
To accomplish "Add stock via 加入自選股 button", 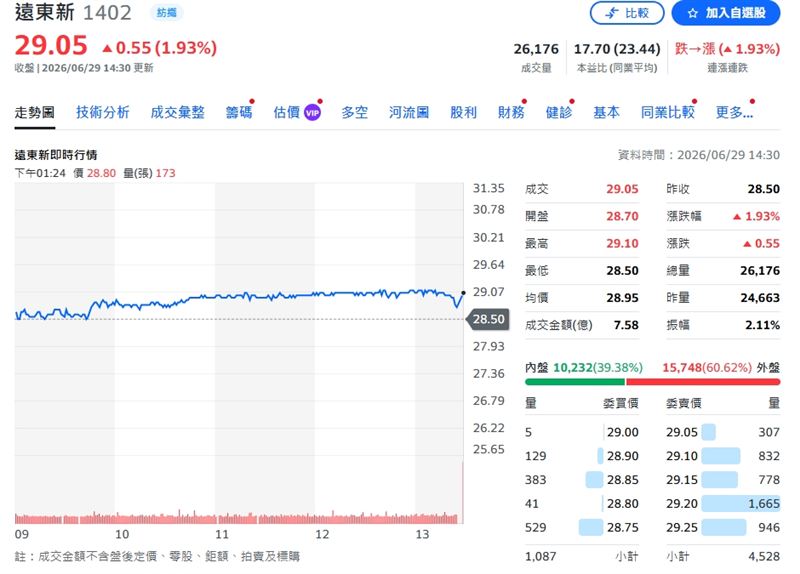I will (726, 13).
